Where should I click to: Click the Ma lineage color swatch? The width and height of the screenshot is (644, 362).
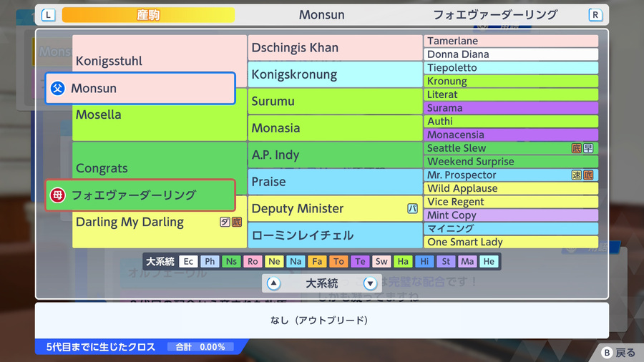click(467, 261)
